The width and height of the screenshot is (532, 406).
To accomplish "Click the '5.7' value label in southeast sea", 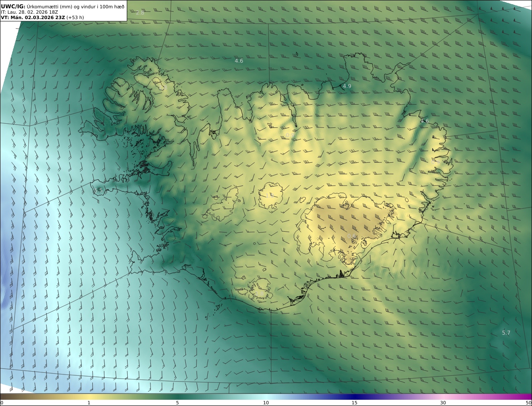I will tap(506, 333).
